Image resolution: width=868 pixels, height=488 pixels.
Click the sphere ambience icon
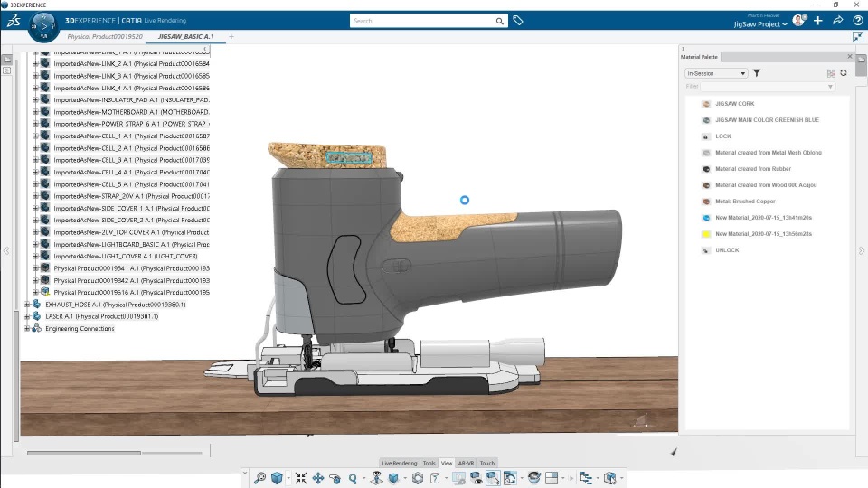point(534,477)
